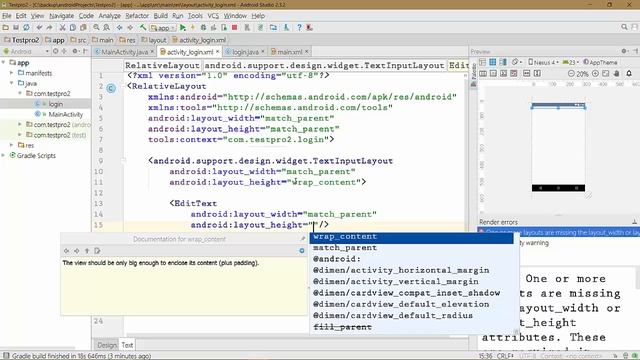640x360 pixels.
Task: Open the VCS menu
Action: coord(213,16)
